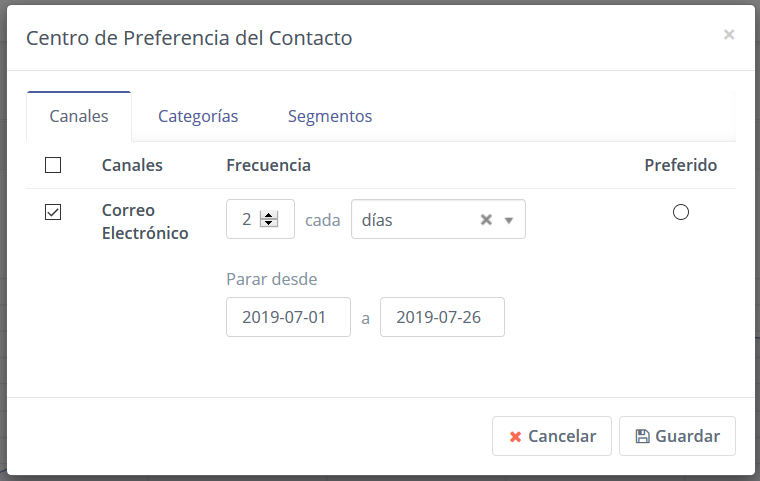Clear the días selection with the x icon
The width and height of the screenshot is (760, 481).
(486, 220)
